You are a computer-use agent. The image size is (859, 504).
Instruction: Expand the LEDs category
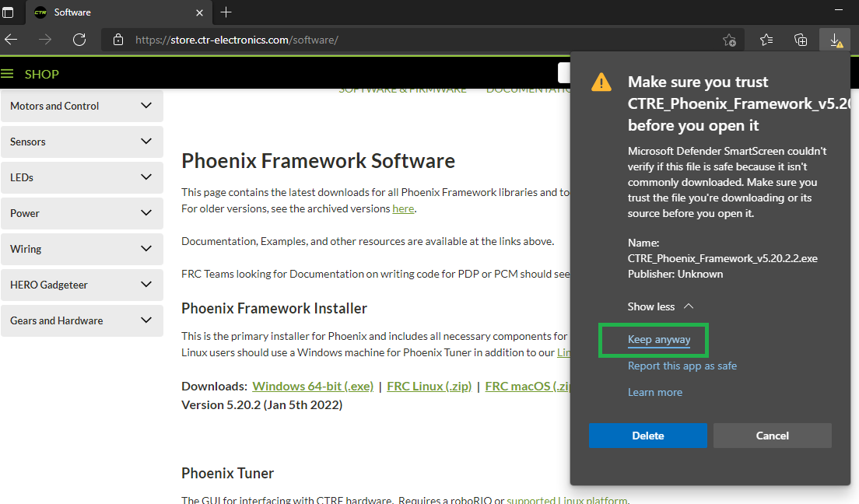coord(82,177)
